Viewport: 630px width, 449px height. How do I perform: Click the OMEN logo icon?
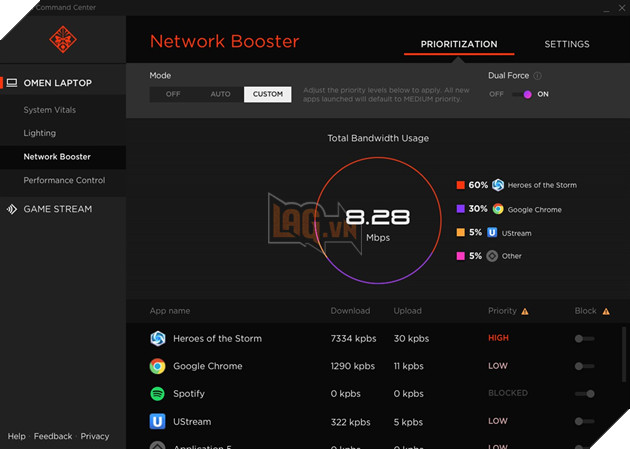62,39
